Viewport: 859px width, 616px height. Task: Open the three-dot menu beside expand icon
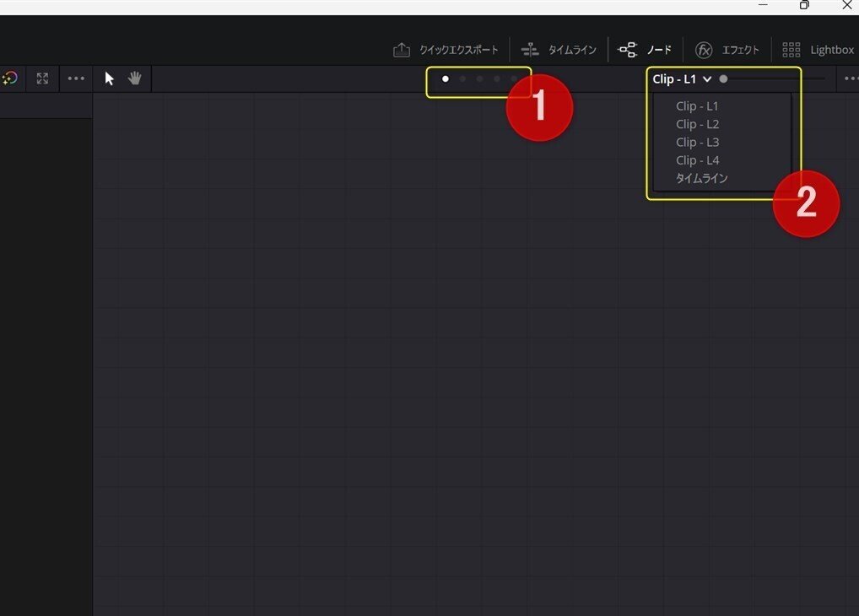click(x=76, y=78)
